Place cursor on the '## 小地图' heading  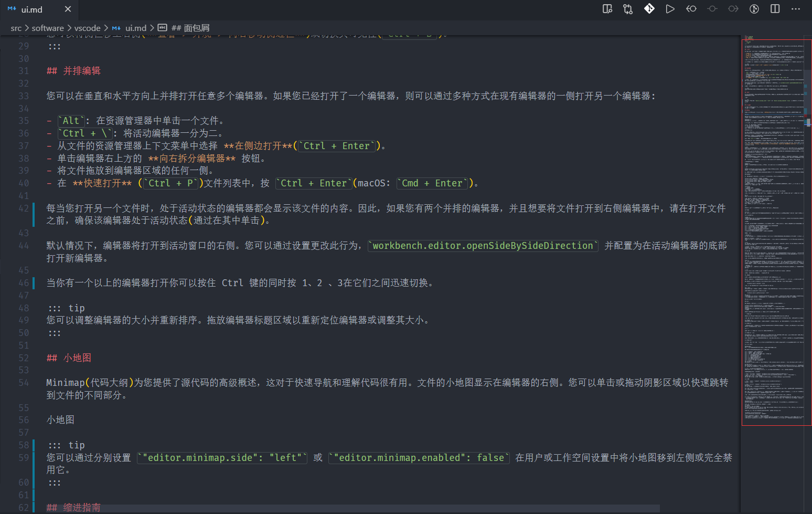click(77, 358)
